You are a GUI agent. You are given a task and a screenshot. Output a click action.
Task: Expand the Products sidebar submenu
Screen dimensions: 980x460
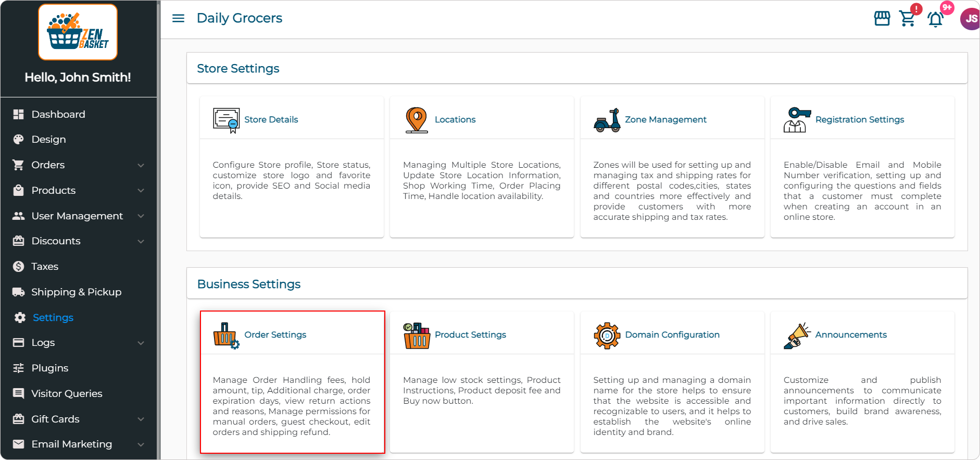coord(141,191)
